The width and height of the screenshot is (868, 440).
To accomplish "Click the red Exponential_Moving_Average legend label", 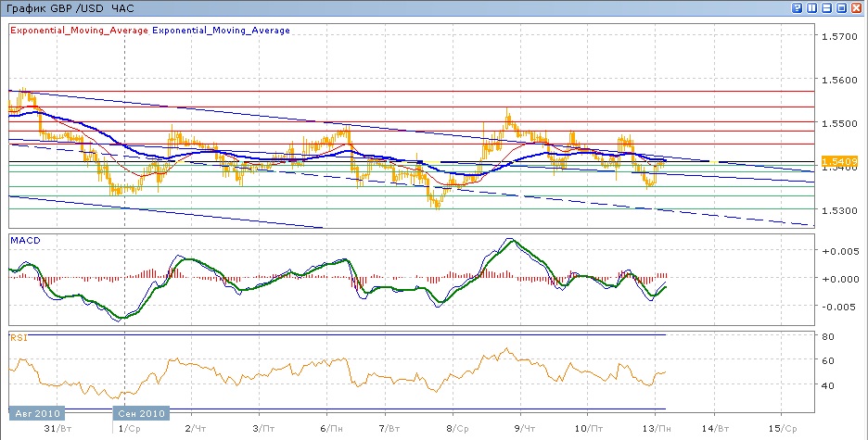I will pos(79,30).
